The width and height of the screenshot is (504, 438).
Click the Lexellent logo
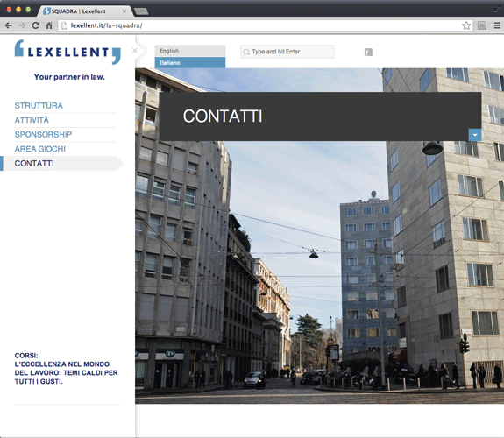point(67,52)
